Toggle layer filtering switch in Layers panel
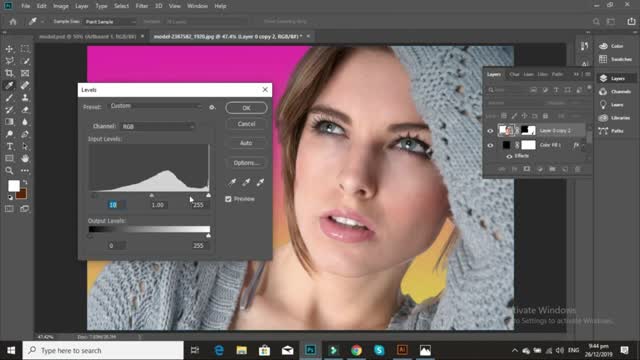Image resolution: width=640 pixels, height=360 pixels. 589,87
